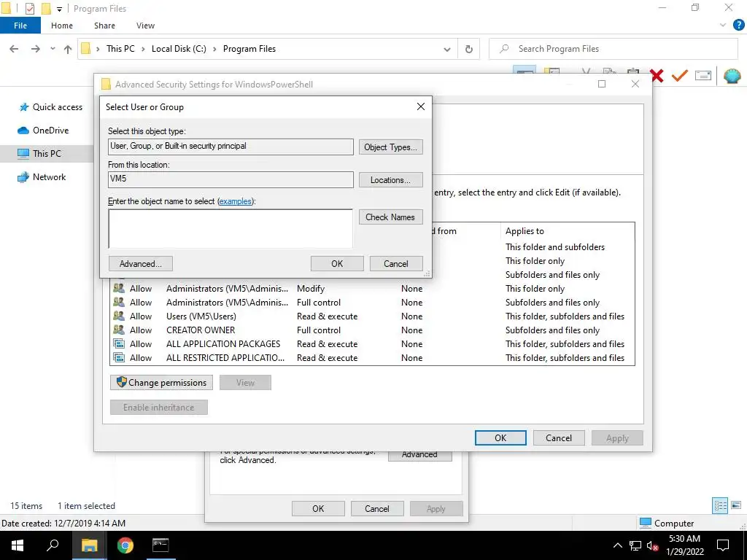The height and width of the screenshot is (560, 747).
Task: Switch to the View ribbon tab
Action: [x=145, y=26]
